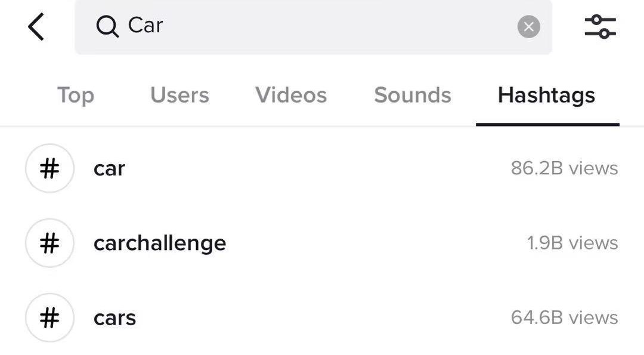Image resolution: width=644 pixels, height=355 pixels.
Task: Tap the 64.6B views label
Action: [x=564, y=317]
